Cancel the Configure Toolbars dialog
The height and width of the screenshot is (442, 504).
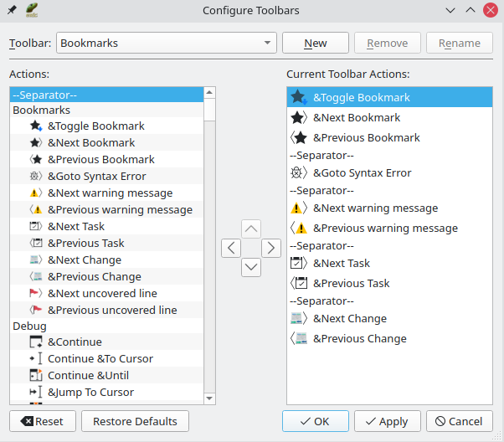460,421
